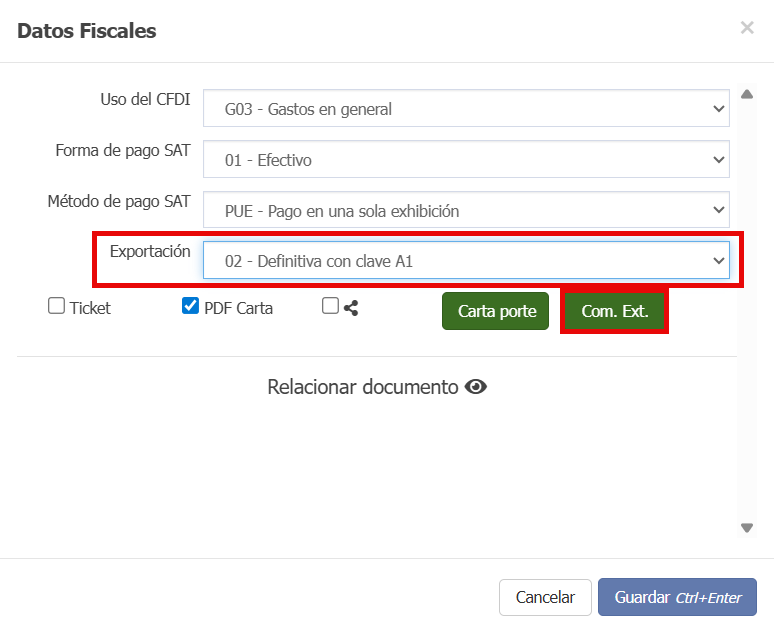Screen dimensions: 774x636
Task: Click the scroll up arrow of the dialog
Action: [746, 96]
